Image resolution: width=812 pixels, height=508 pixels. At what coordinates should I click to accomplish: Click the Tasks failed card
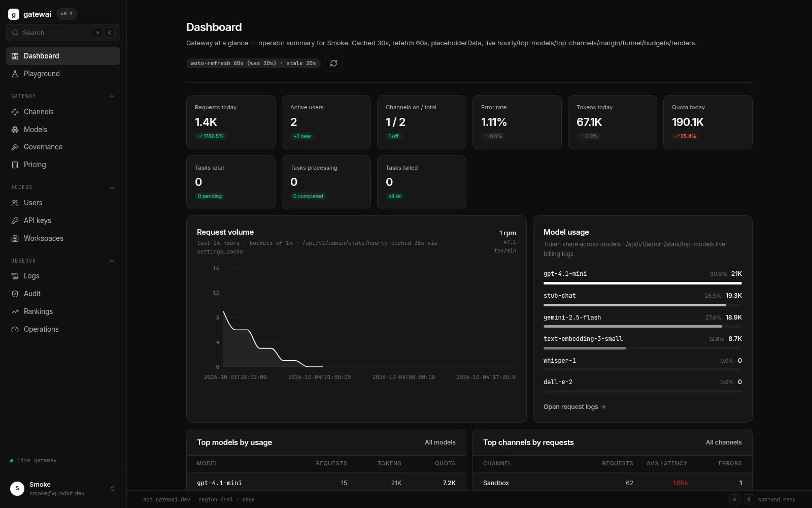coord(422,182)
